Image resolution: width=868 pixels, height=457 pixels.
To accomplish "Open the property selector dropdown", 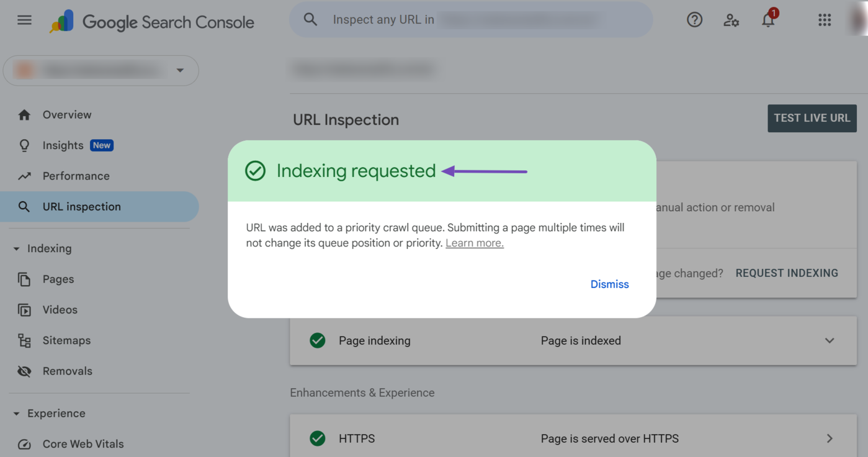I will 180,70.
